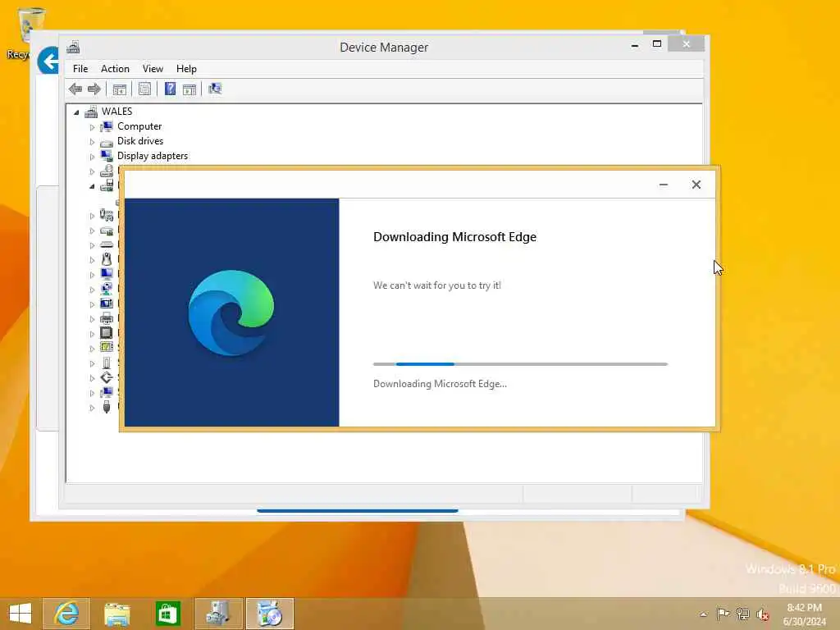Open the Action Center flag icon
The width and height of the screenshot is (840, 630).
(723, 614)
